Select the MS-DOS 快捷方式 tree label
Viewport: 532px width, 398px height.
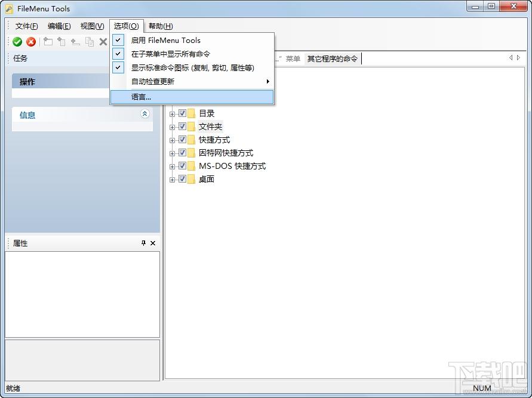[x=232, y=166]
